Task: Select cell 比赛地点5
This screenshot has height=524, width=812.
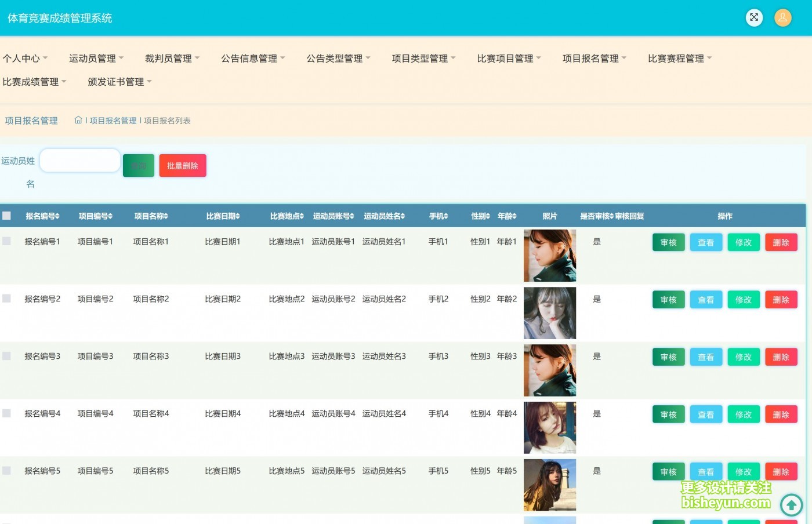Action: tap(287, 471)
